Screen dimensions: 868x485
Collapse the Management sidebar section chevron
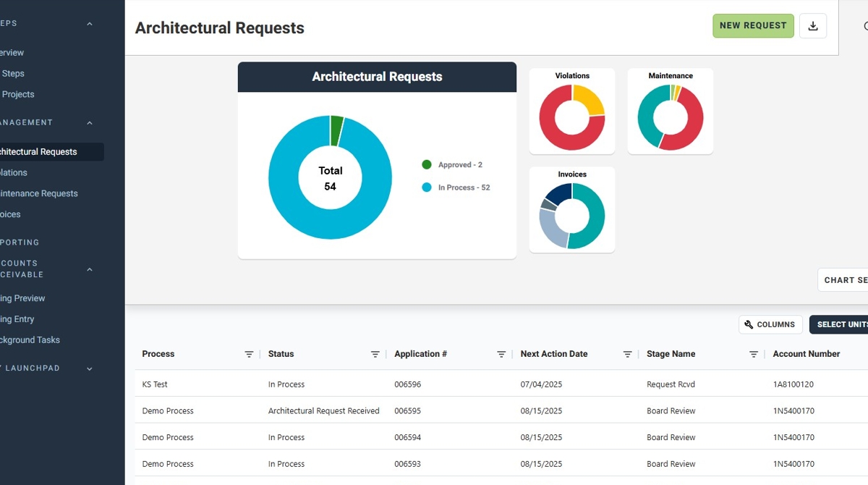[90, 123]
